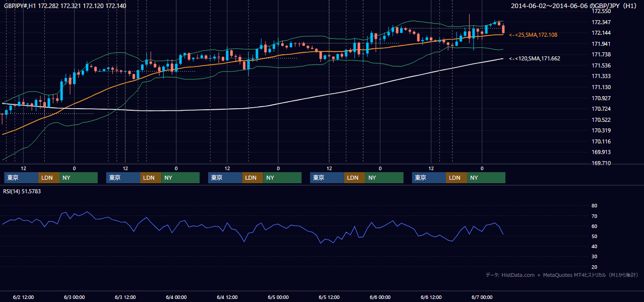This screenshot has height=302, width=644.
Task: Click RSI scale value 40
Action: [x=594, y=246]
